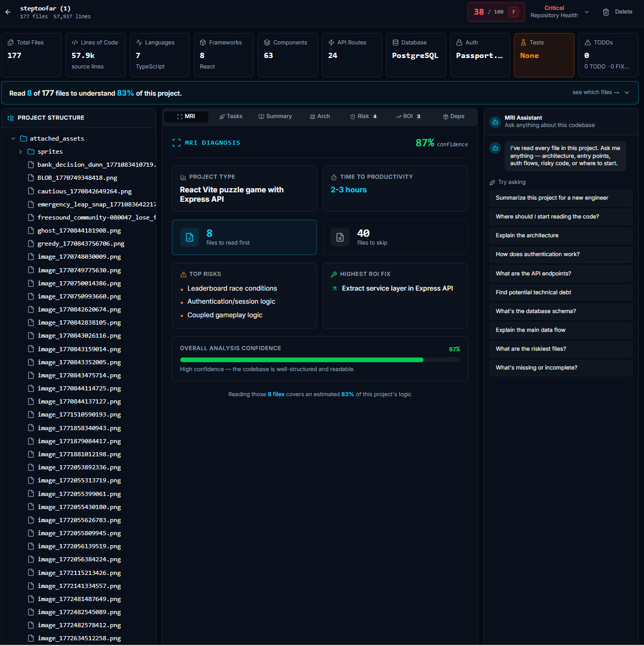
Task: Open the Risk tab
Action: pyautogui.click(x=364, y=117)
